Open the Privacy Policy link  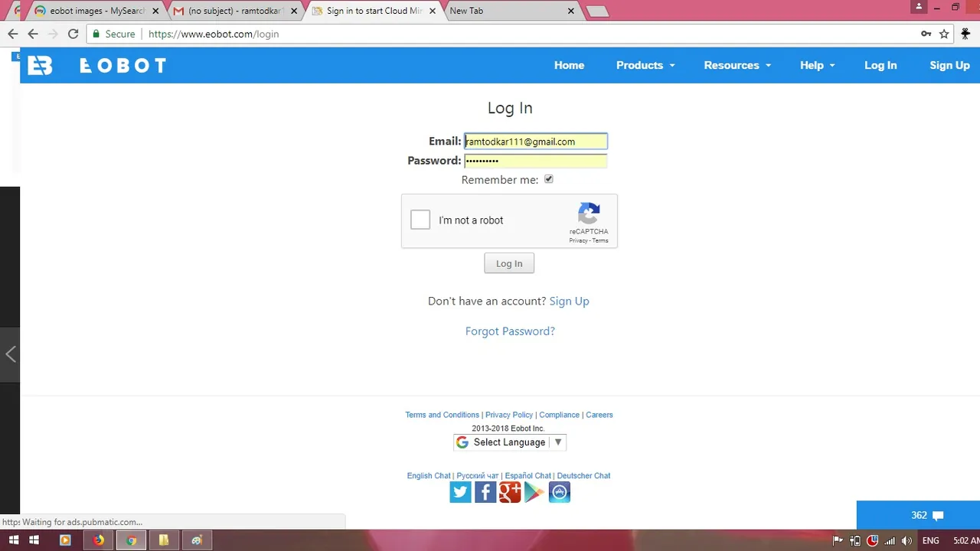(x=509, y=415)
